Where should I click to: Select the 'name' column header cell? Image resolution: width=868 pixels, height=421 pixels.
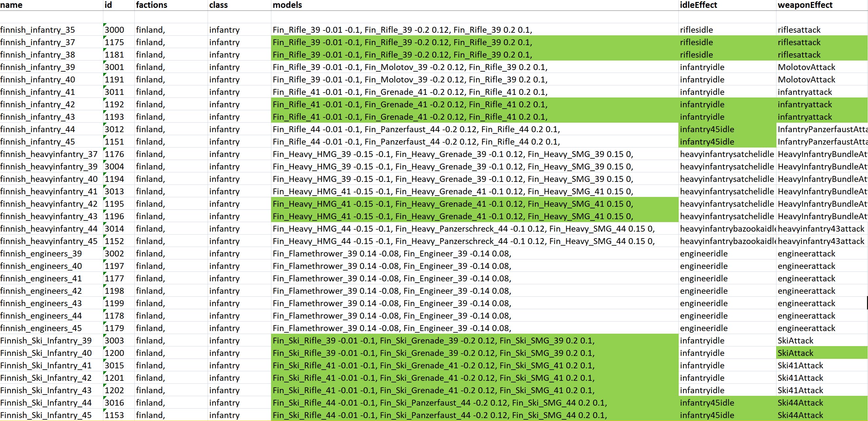coord(11,5)
